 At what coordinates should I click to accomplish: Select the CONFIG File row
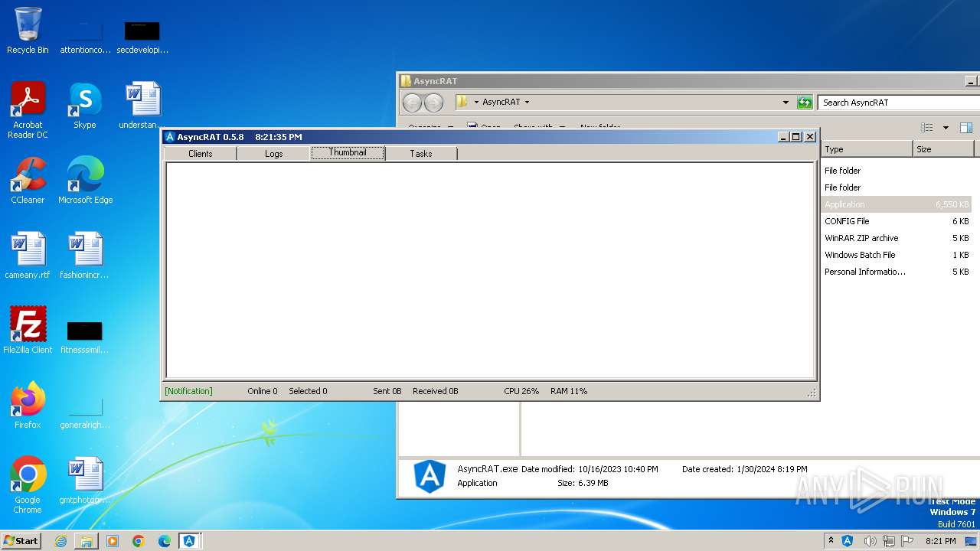897,221
